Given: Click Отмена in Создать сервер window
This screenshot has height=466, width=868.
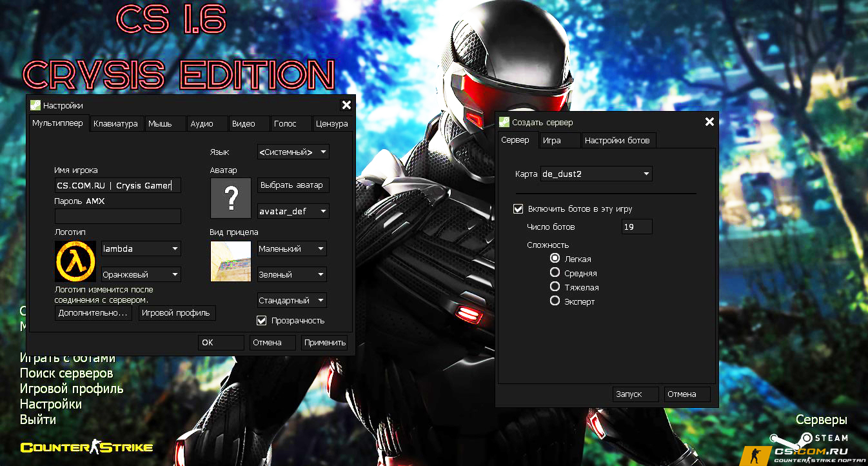Looking at the screenshot, I should 687,394.
